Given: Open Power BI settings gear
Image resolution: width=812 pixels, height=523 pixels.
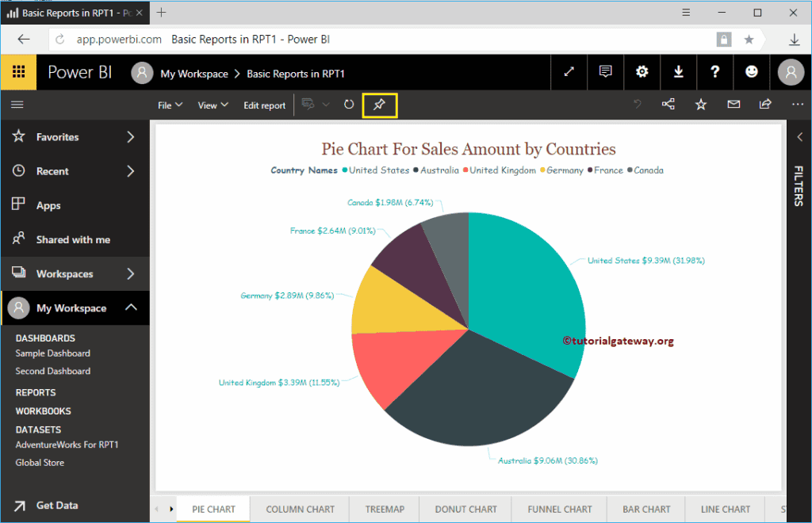Looking at the screenshot, I should tap(642, 72).
